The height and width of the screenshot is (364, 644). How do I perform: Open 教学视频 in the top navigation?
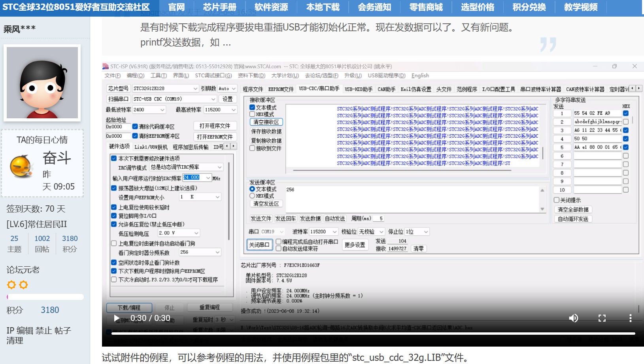tap(581, 7)
